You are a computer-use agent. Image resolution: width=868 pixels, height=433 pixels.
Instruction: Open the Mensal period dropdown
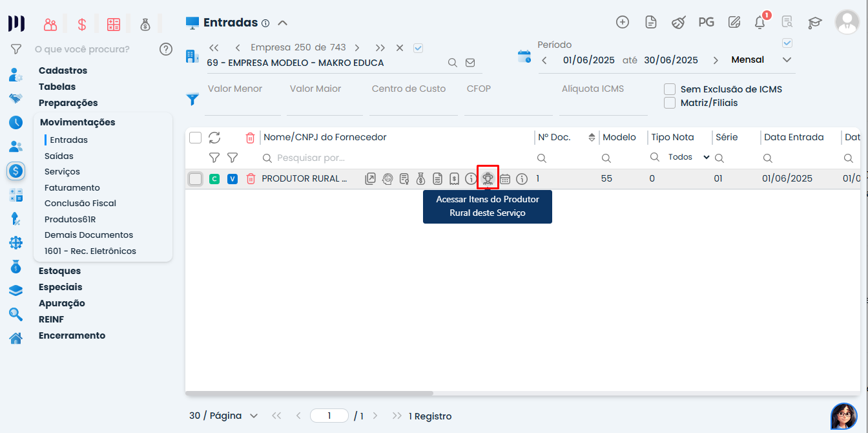[761, 59]
